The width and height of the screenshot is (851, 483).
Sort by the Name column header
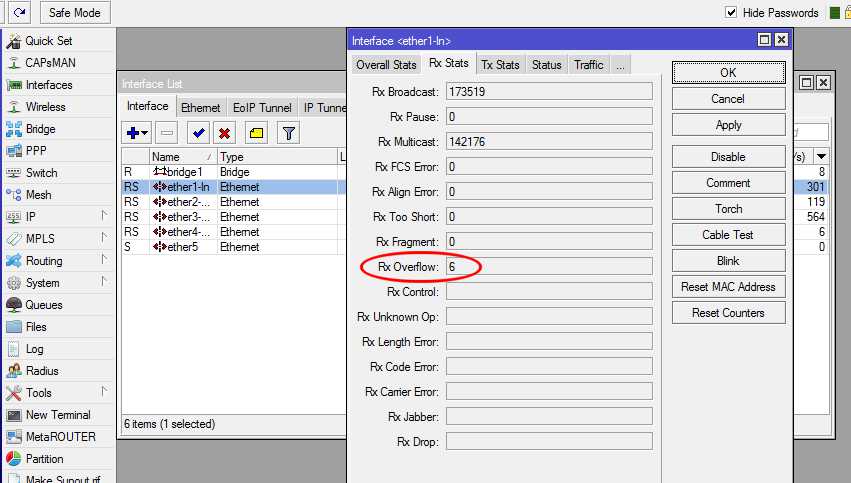point(183,157)
